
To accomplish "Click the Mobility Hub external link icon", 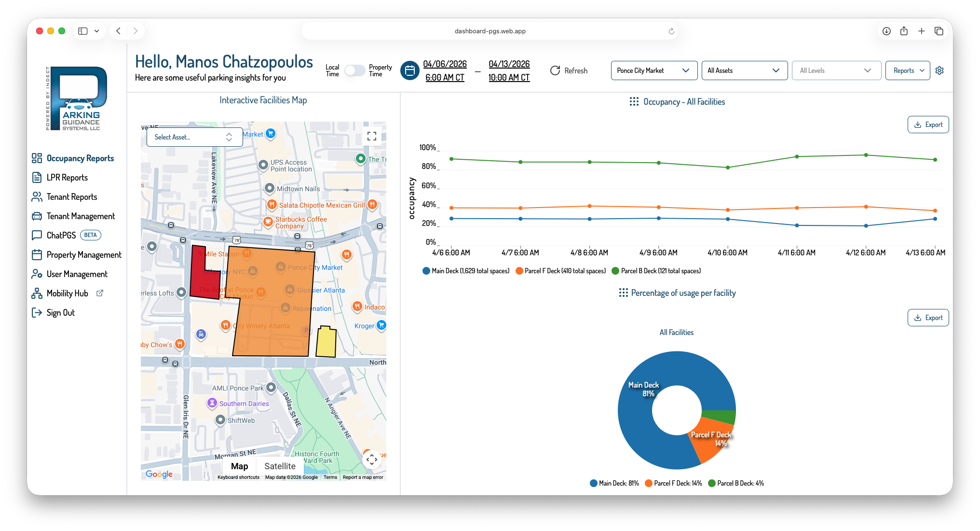I will [100, 293].
